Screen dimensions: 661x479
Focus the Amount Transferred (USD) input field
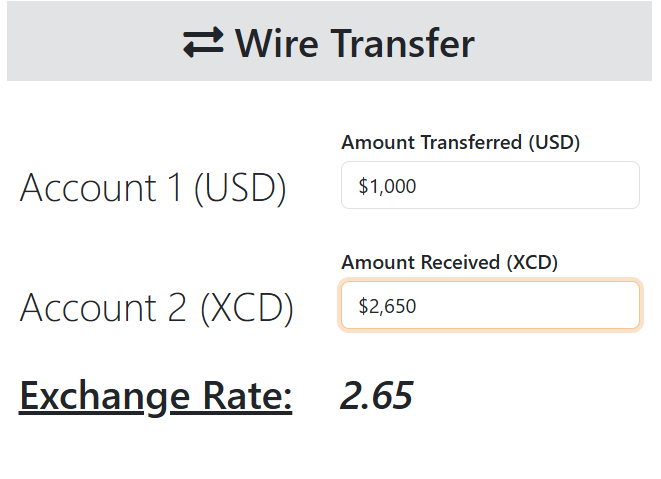point(490,185)
